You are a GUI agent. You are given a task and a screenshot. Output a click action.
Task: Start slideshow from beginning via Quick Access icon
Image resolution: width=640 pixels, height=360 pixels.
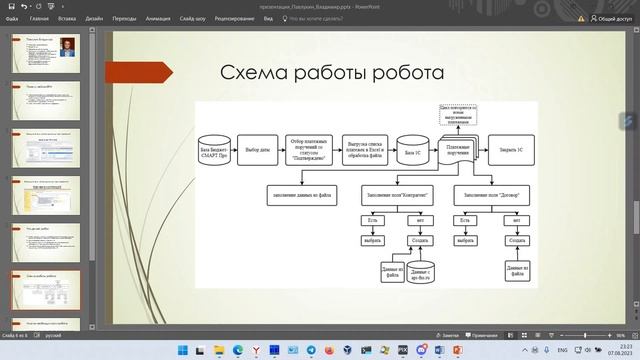click(51, 7)
